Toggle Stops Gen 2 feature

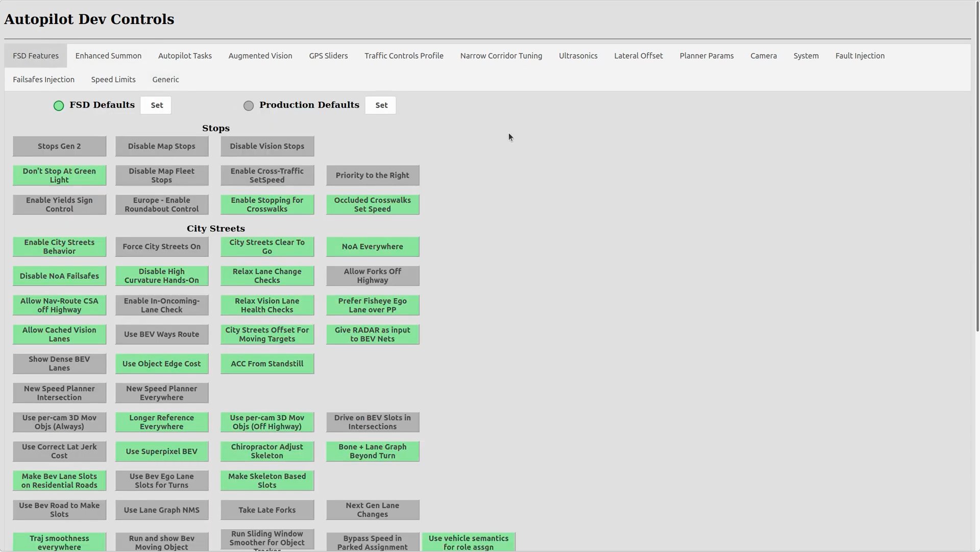(59, 147)
